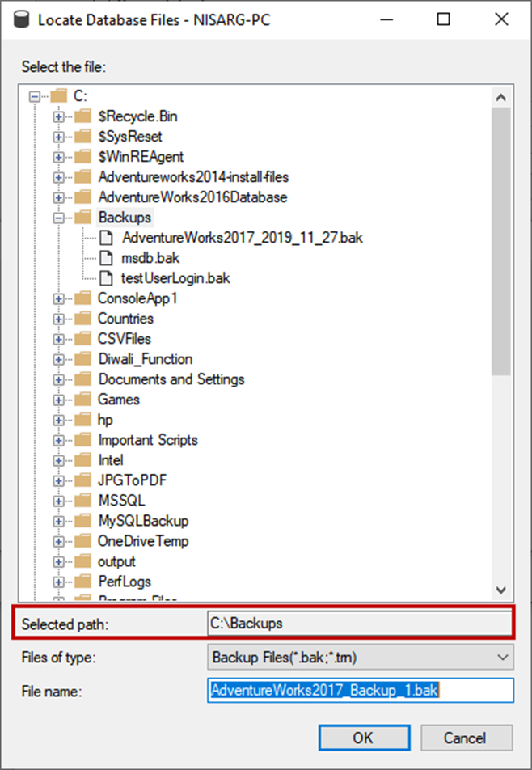This screenshot has height=770, width=532.
Task: Click the testUserLogin.bak file icon
Action: [x=107, y=278]
